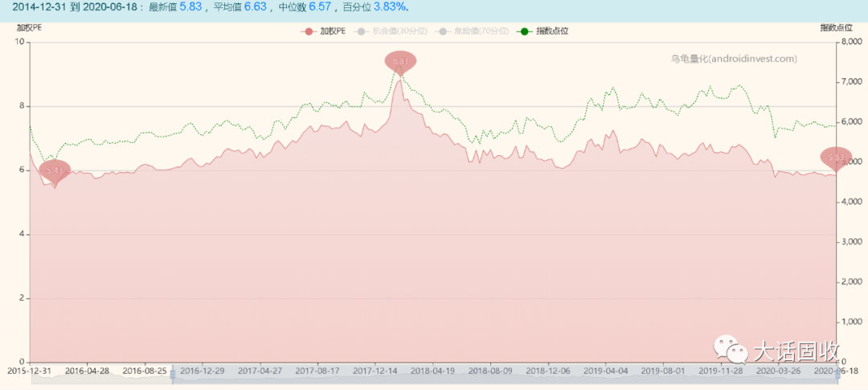Click the grey 危险值 legend marker icon
Viewport: 868px width, 390px height.
(441, 31)
